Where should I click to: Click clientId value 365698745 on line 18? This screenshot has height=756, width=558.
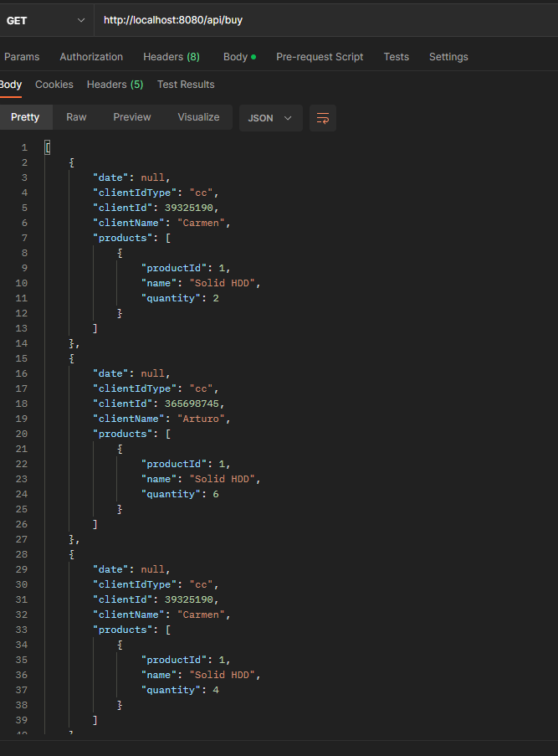click(x=192, y=404)
